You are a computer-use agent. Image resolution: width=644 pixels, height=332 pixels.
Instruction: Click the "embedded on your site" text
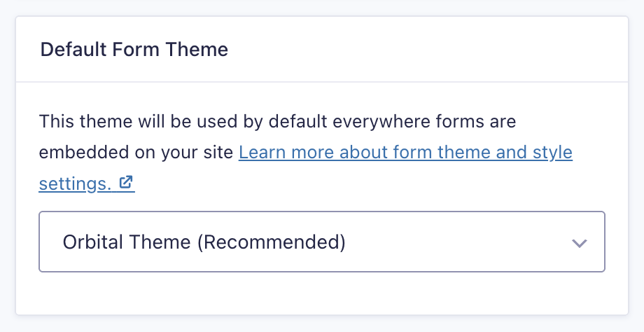pyautogui.click(x=136, y=152)
